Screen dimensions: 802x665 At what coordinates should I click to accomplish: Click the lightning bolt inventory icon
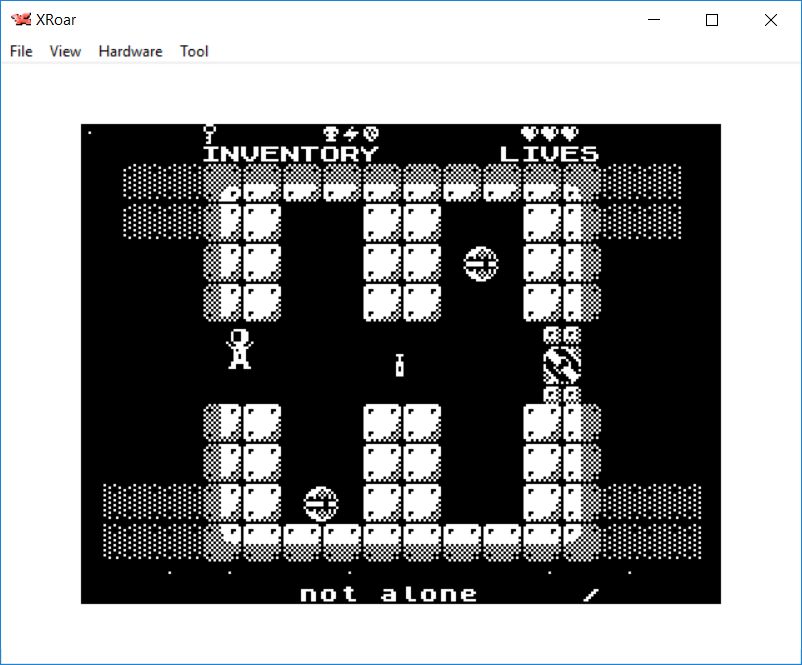351,133
